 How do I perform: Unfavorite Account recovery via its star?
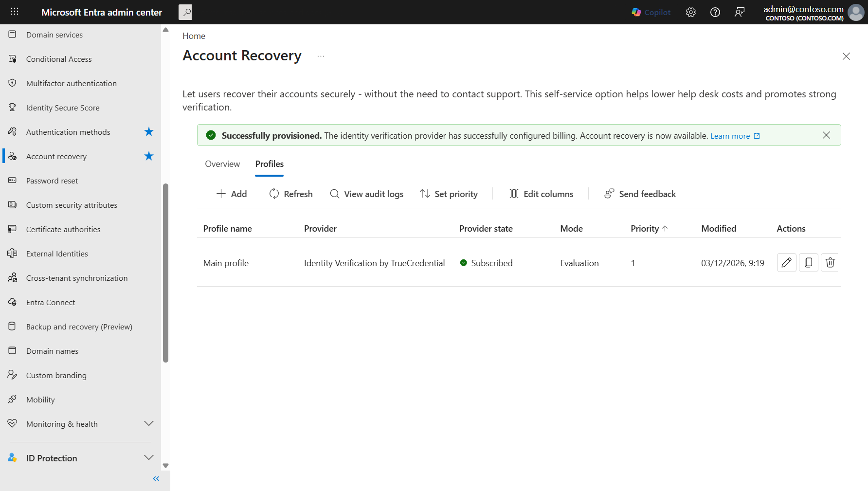click(x=149, y=156)
